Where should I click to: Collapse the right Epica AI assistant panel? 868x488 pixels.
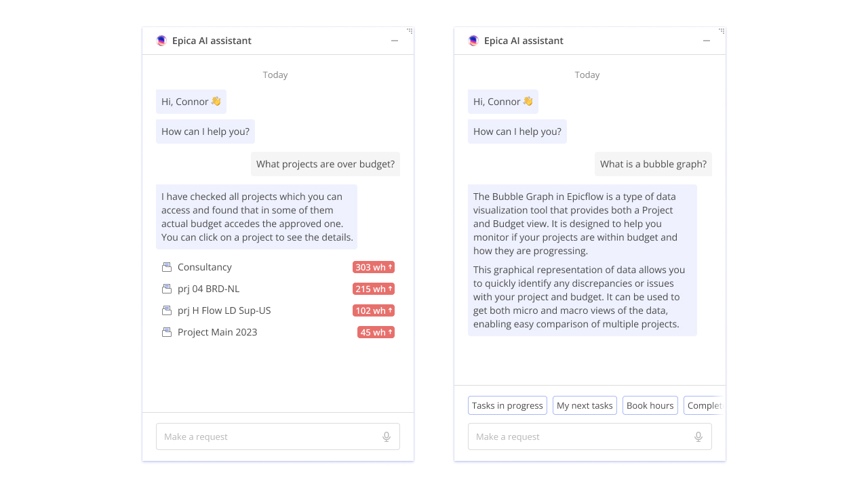pyautogui.click(x=707, y=41)
